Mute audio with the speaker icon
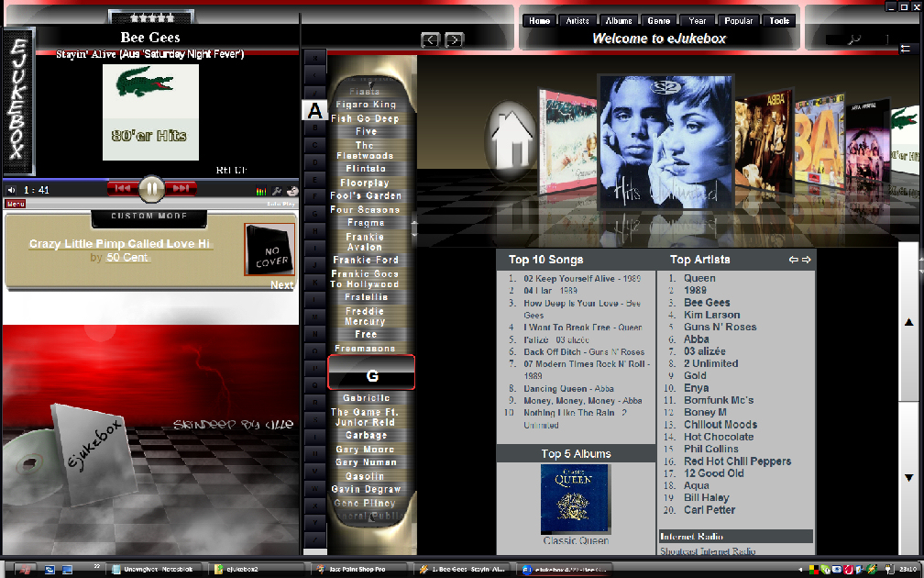 (11, 190)
